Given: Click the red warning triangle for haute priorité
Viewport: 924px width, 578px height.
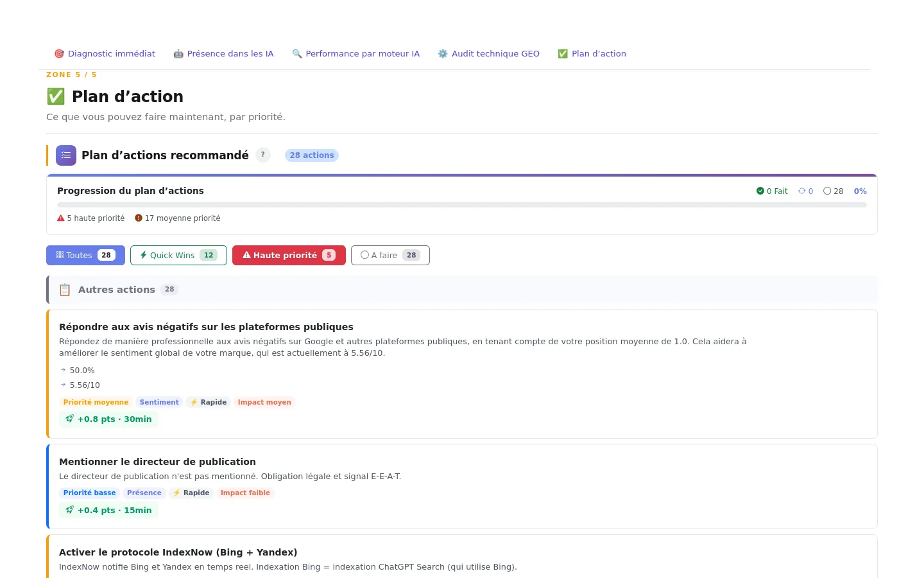Looking at the screenshot, I should click(x=61, y=218).
